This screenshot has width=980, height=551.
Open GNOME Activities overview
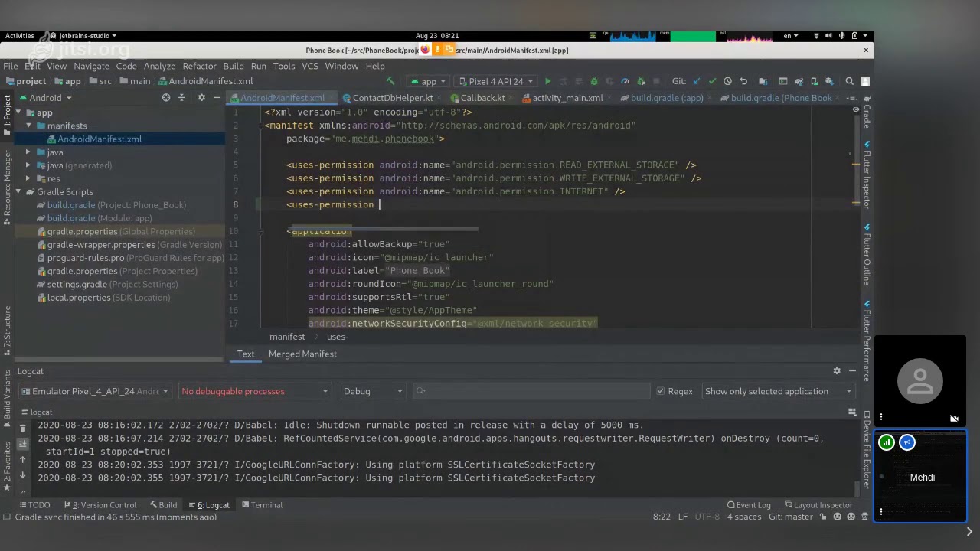pos(20,35)
